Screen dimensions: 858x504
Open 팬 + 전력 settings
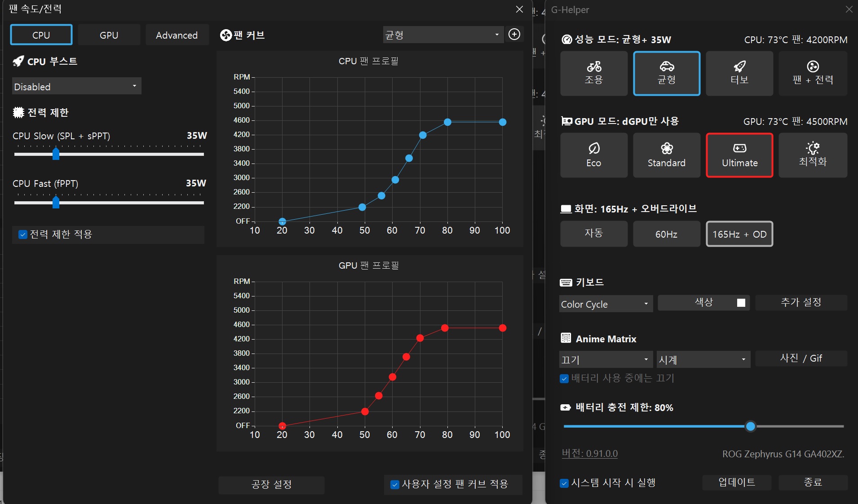tap(812, 73)
